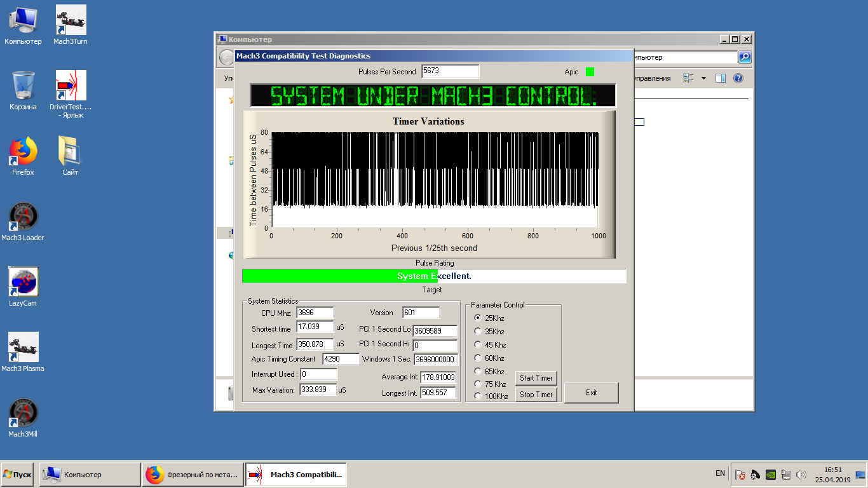Click the Pulses Per Second field

pyautogui.click(x=451, y=71)
